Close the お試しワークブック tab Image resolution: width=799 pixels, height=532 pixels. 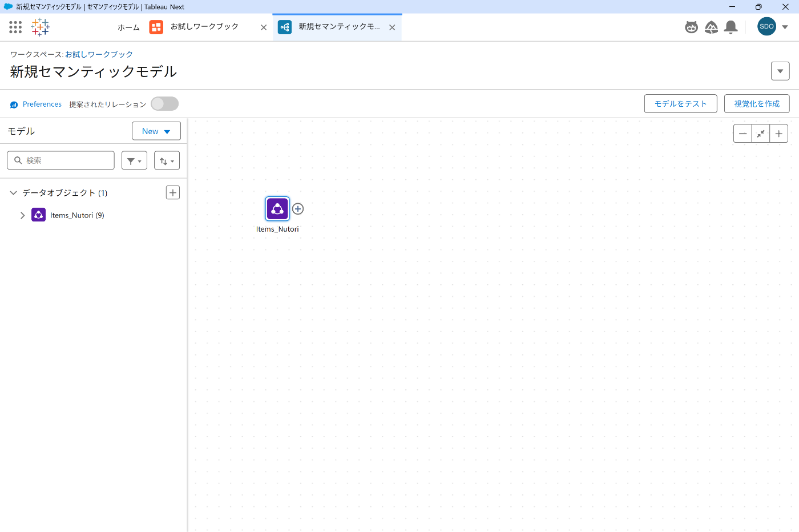(264, 27)
